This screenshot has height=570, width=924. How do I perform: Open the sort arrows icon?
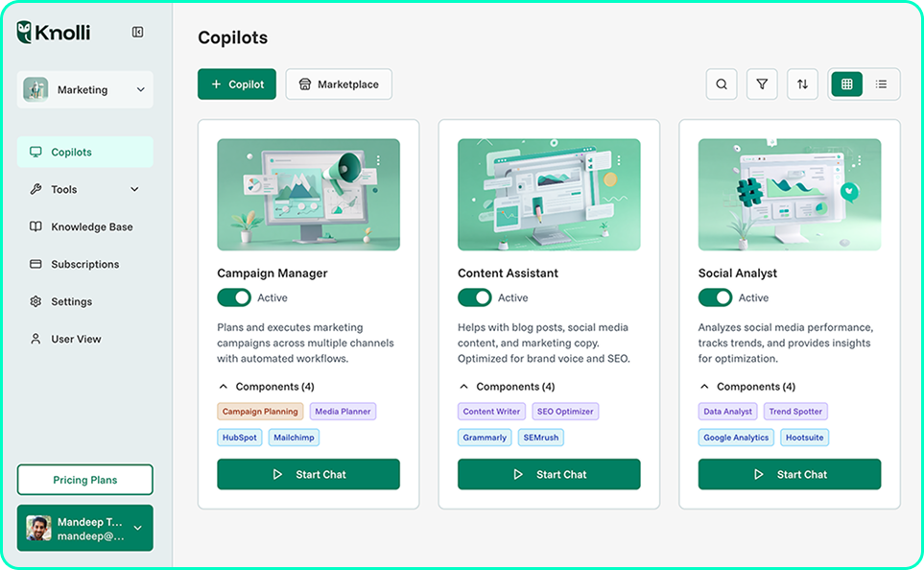(x=802, y=84)
